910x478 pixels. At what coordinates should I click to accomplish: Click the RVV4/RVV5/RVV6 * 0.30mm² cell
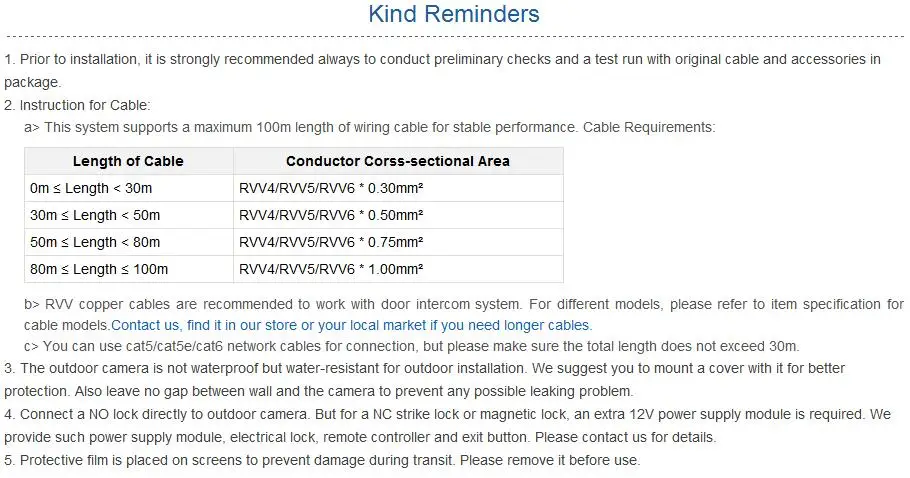398,189
